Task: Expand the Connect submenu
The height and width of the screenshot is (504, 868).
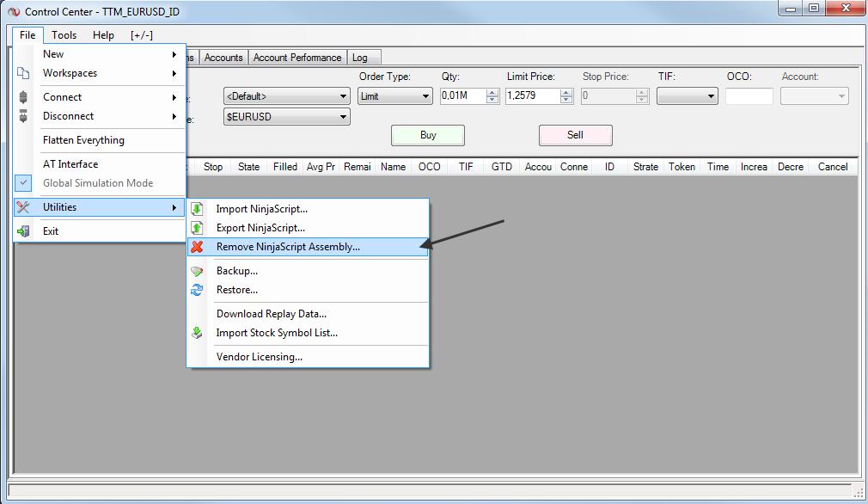Action: tap(174, 97)
